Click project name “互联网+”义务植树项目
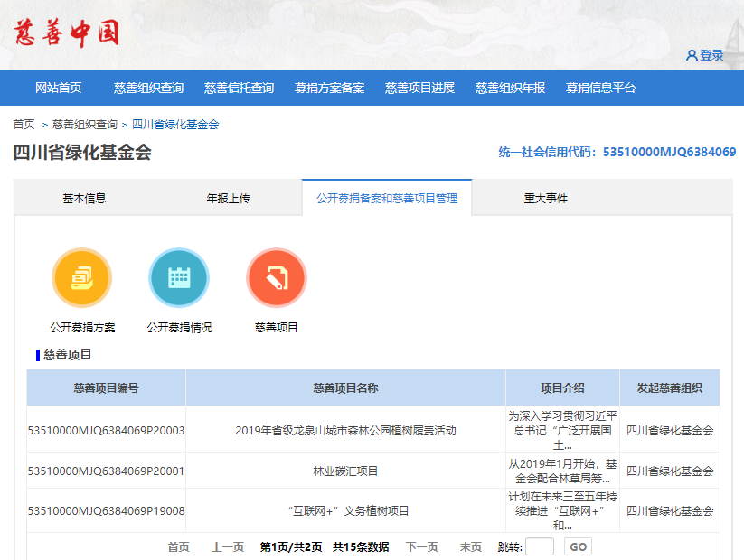 pyautogui.click(x=348, y=510)
